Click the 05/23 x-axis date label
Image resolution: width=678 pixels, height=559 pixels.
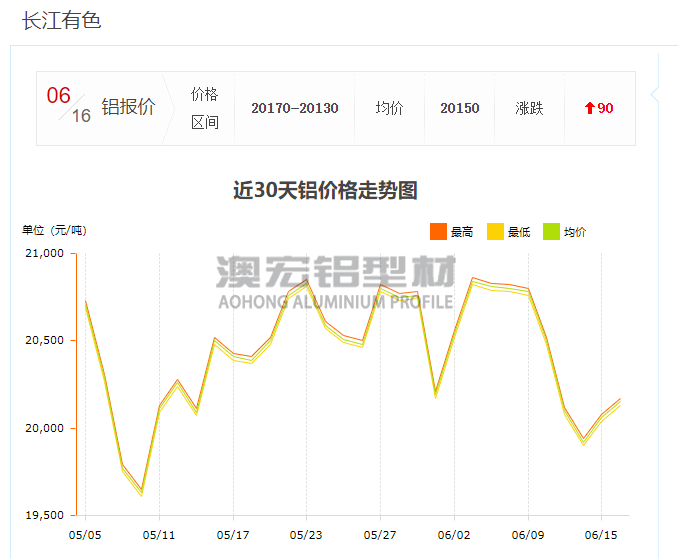coord(306,535)
